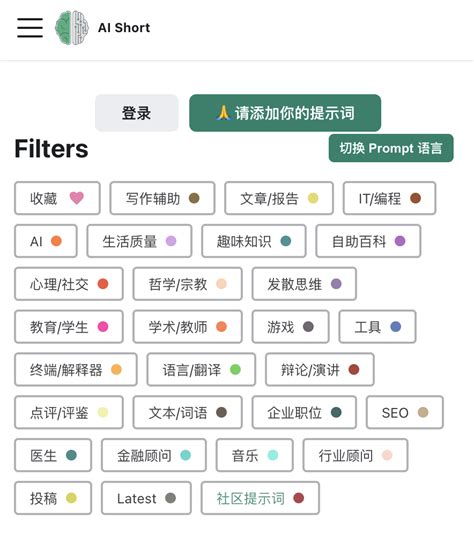Filter by 工具 category

pyautogui.click(x=377, y=326)
